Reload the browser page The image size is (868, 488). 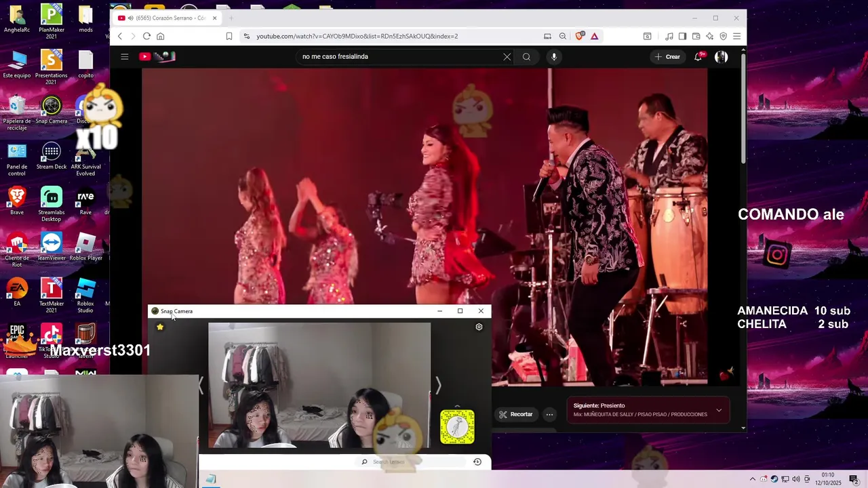pyautogui.click(x=146, y=37)
